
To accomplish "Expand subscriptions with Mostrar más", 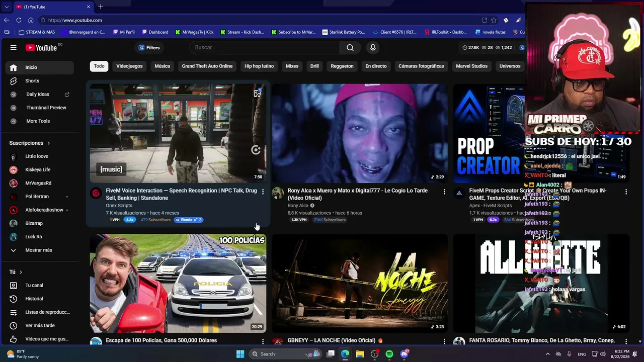I will click(x=40, y=250).
